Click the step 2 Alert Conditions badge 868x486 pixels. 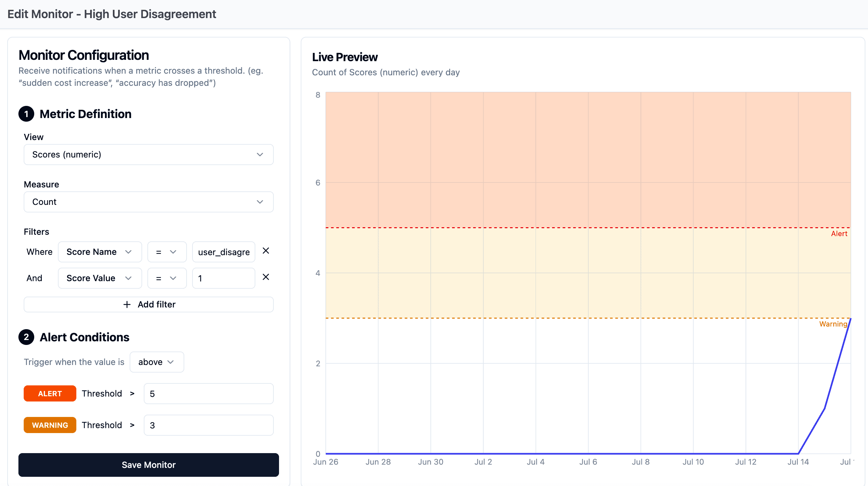coord(26,337)
